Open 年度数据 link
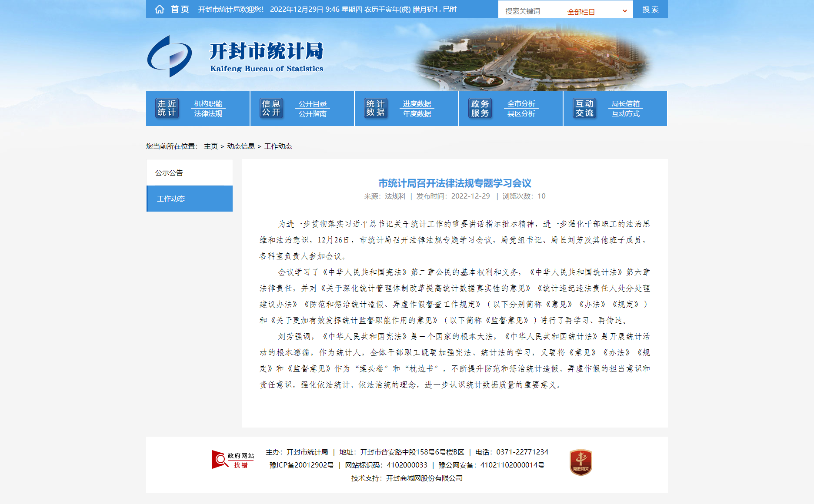This screenshot has height=504, width=814. [417, 113]
